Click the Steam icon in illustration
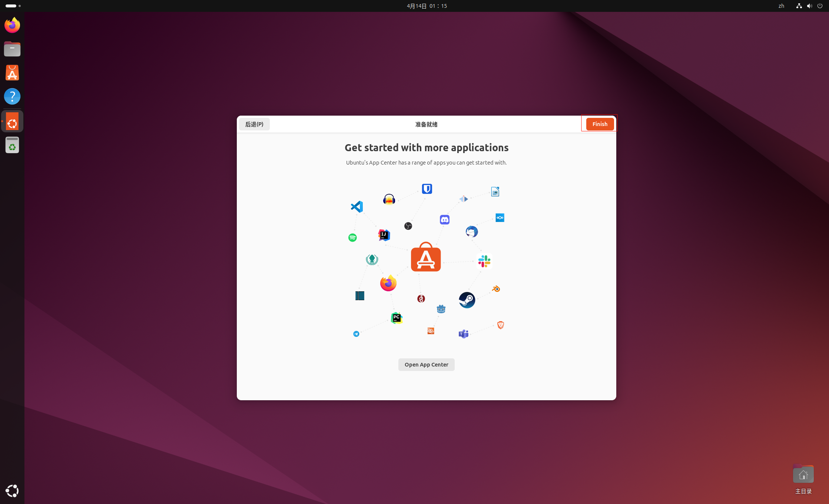The image size is (829, 504). click(x=467, y=300)
